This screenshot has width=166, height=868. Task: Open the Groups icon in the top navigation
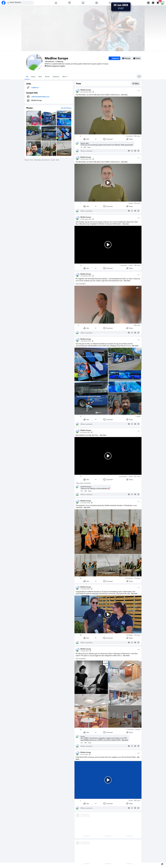coord(96,3)
